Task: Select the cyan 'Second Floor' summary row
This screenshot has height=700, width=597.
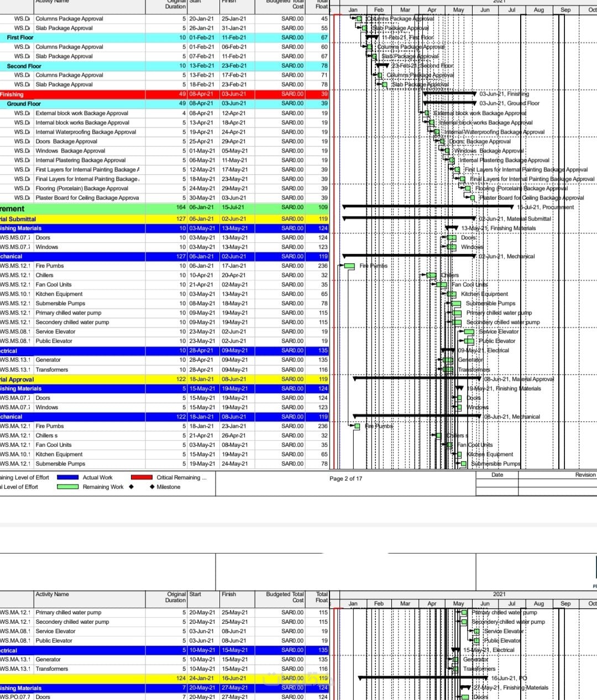Action: 165,66
